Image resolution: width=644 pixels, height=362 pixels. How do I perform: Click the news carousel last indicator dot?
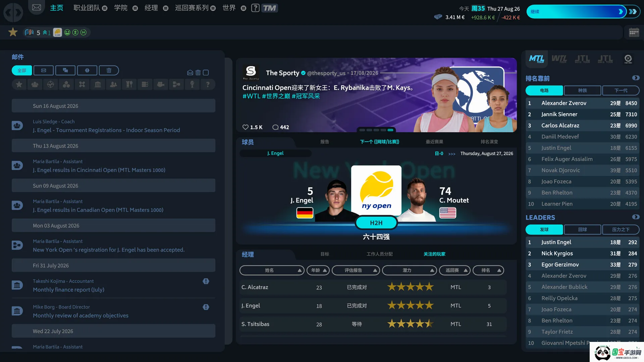pos(390,130)
